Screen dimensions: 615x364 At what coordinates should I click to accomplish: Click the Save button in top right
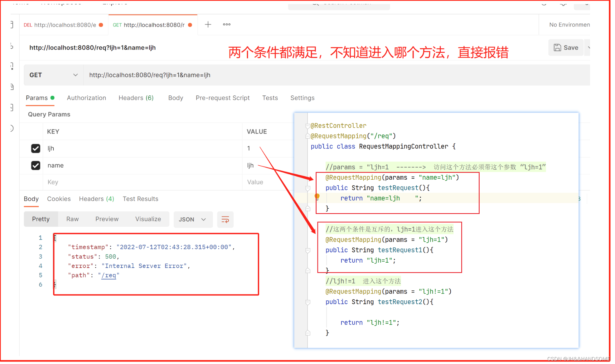coord(567,47)
